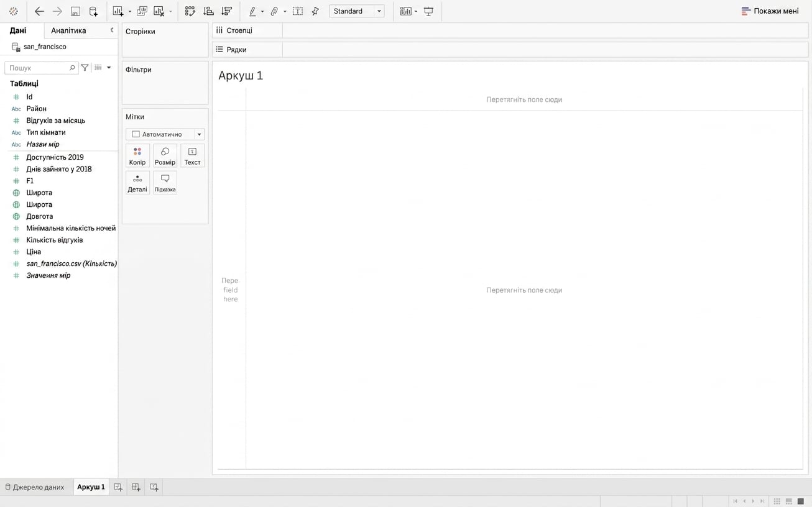The height and width of the screenshot is (507, 812).
Task: Select the highlight pen tool
Action: pos(252,11)
